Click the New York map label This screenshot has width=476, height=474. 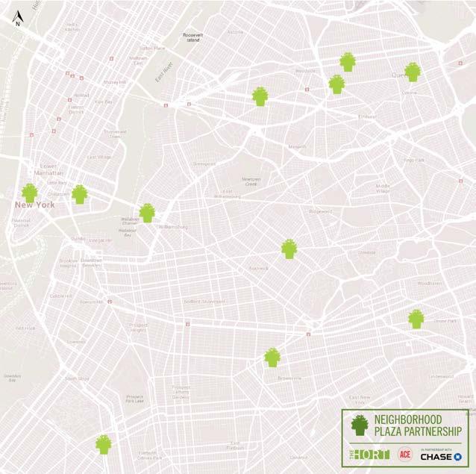tap(35, 205)
